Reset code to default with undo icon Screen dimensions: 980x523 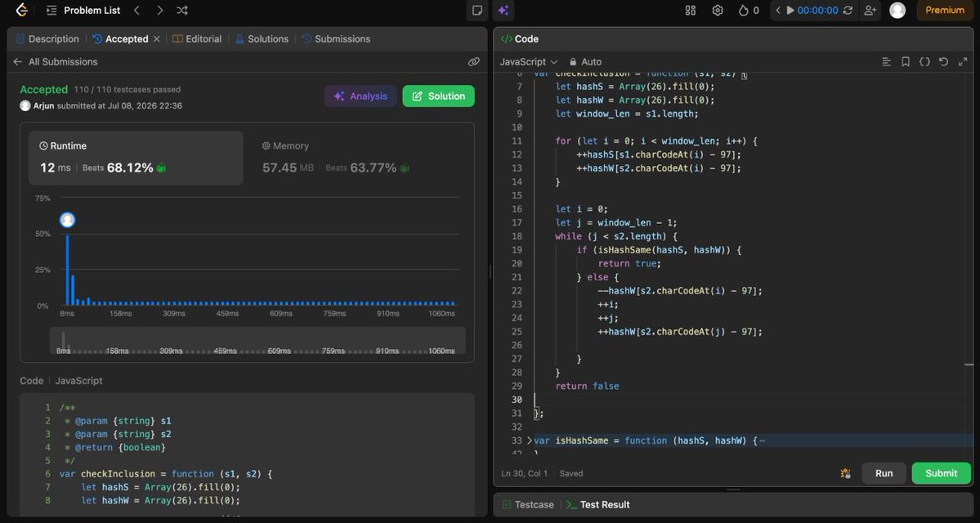944,62
